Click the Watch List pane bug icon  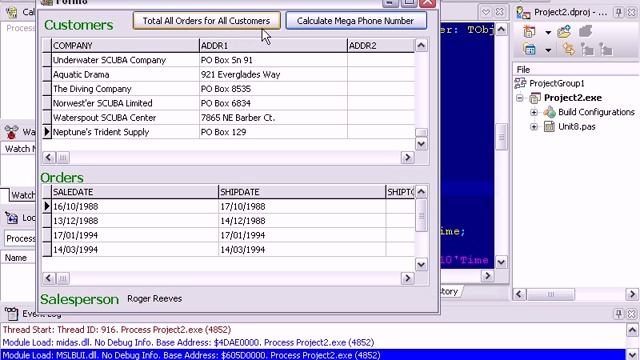[x=11, y=132]
